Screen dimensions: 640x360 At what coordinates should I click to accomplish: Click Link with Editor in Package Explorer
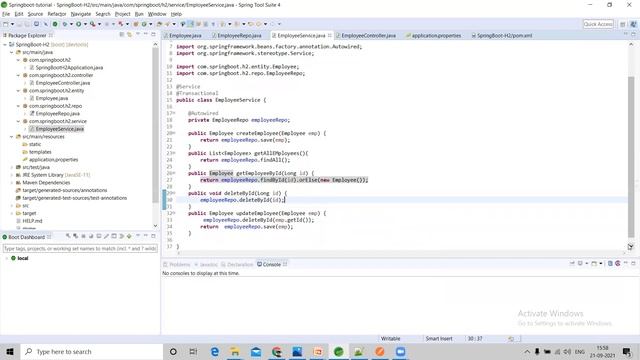(129, 35)
